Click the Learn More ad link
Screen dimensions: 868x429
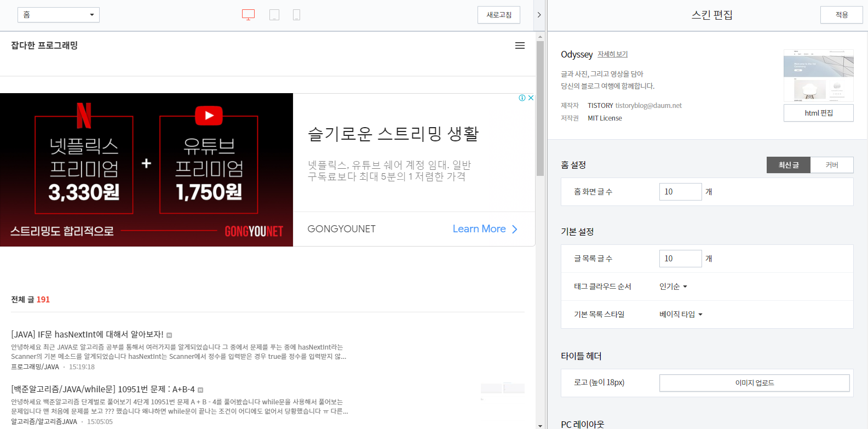point(479,229)
